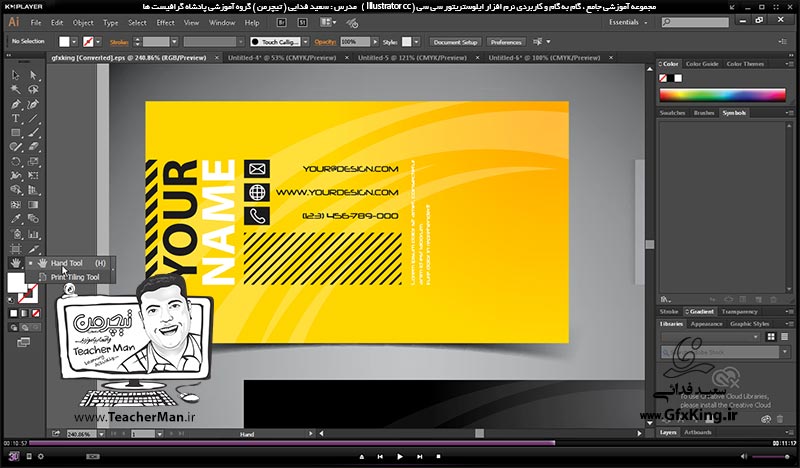Open zoom level dropdown in status bar
This screenshot has width=800, height=468.
point(101,434)
